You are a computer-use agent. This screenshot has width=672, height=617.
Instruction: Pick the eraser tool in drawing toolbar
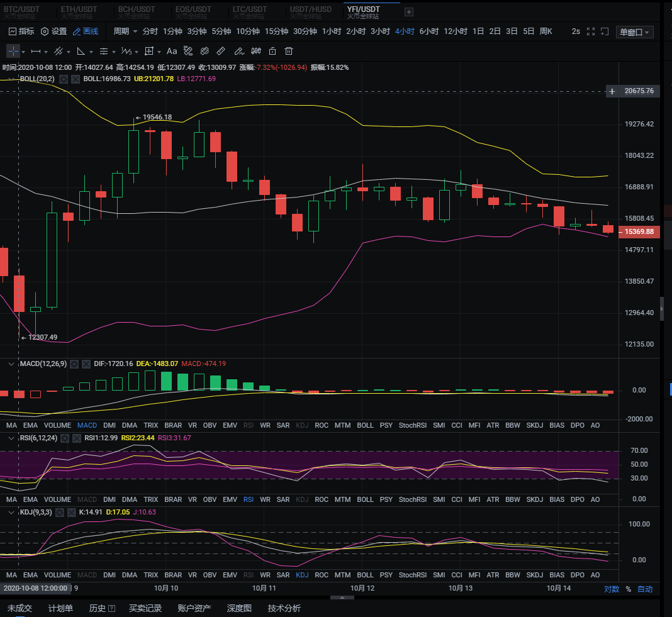(204, 52)
